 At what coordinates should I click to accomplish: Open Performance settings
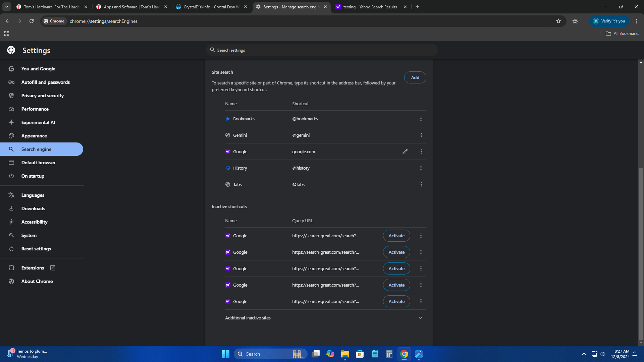pyautogui.click(x=42, y=109)
